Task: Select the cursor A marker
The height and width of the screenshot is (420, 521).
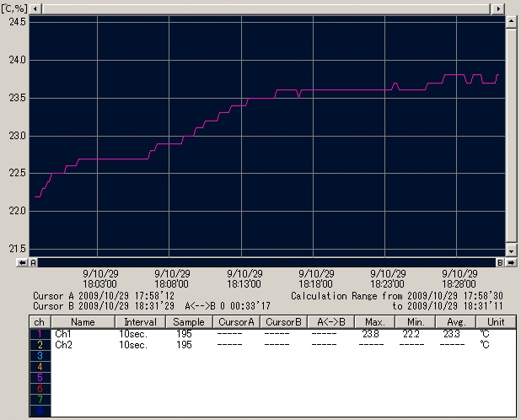Action: 33,262
